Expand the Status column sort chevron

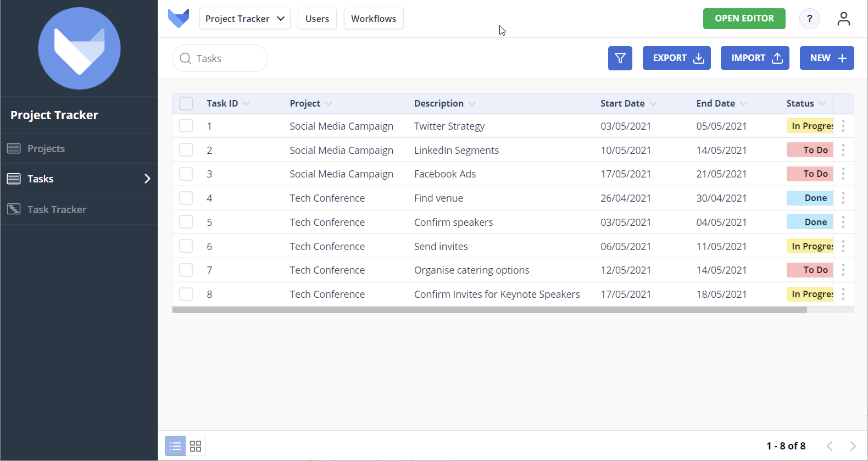(822, 103)
